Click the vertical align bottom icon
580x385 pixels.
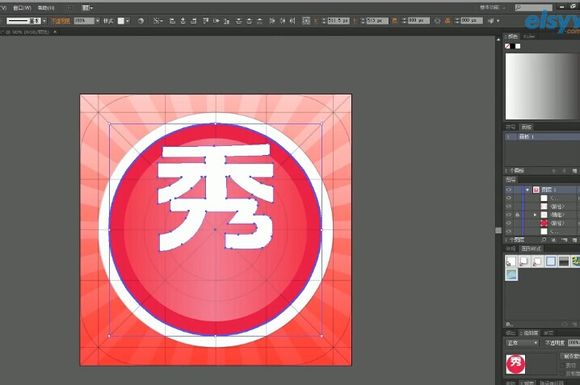click(x=227, y=21)
